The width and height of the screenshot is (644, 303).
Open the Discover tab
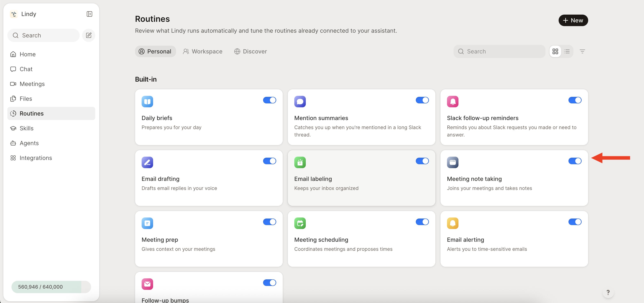(x=251, y=51)
